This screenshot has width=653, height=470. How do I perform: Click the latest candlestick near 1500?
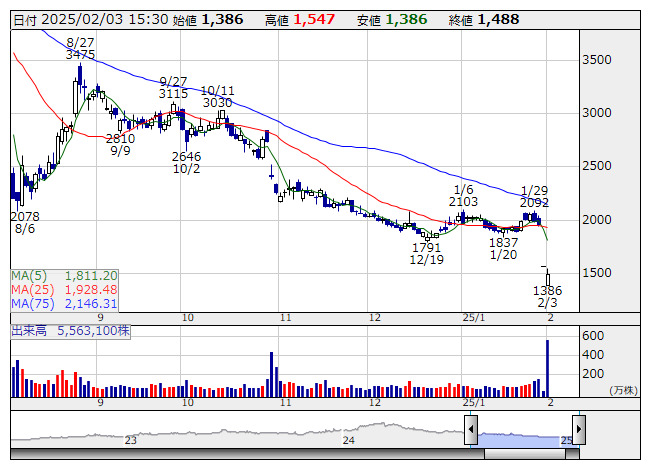click(x=548, y=278)
